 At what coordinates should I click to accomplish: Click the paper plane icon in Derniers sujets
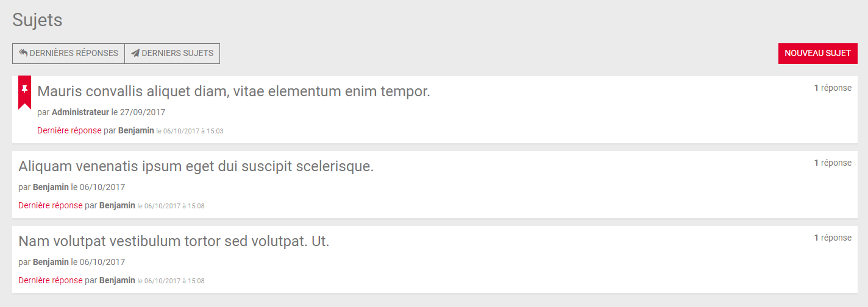pyautogui.click(x=135, y=53)
